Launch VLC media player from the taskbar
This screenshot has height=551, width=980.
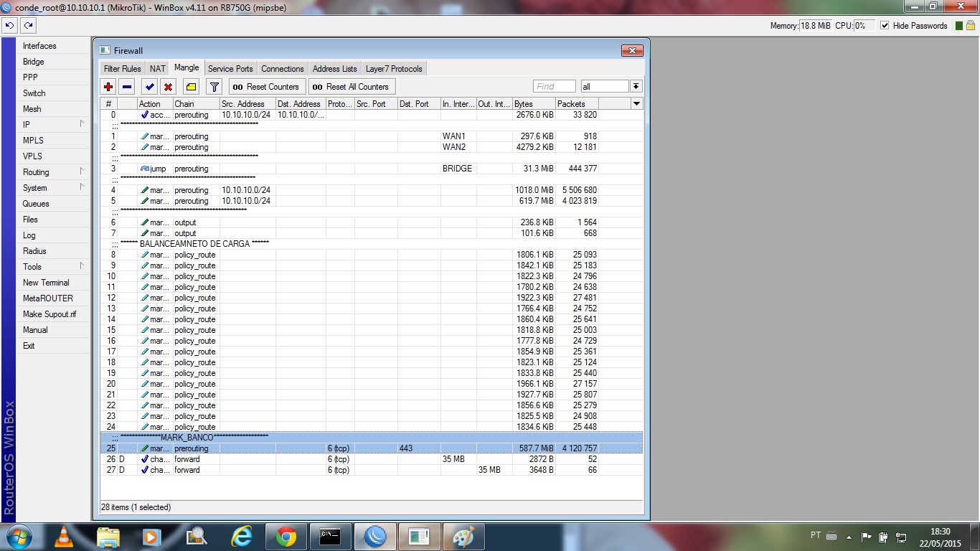point(64,536)
